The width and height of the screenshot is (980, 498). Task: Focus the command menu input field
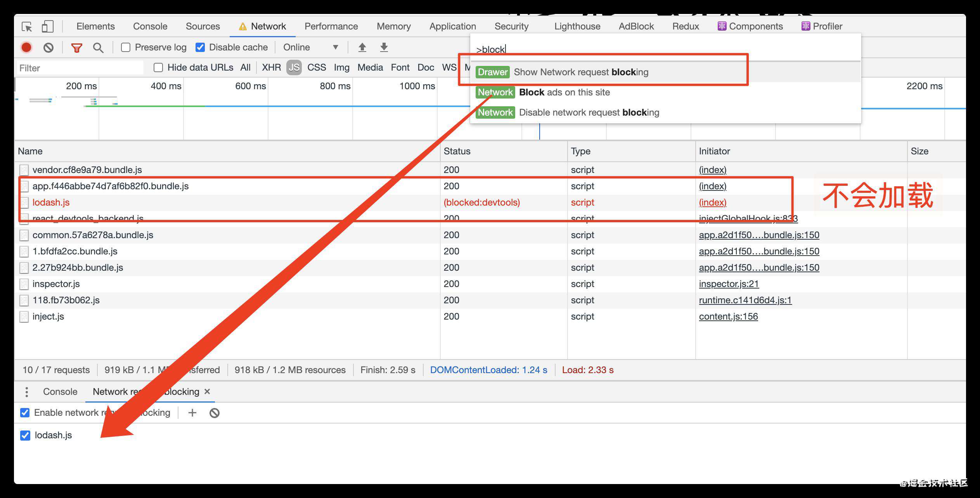point(665,50)
